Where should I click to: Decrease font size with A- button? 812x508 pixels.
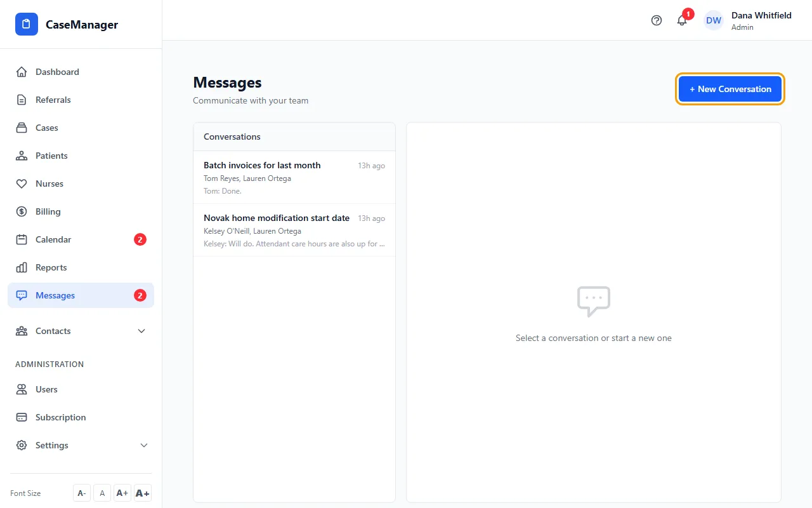82,493
